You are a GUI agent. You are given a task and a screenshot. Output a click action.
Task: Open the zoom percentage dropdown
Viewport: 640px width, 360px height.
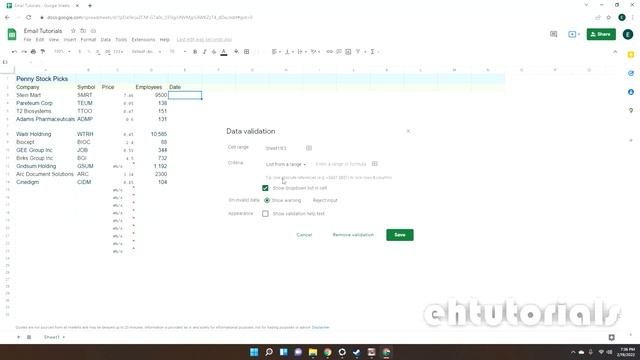[x=62, y=52]
